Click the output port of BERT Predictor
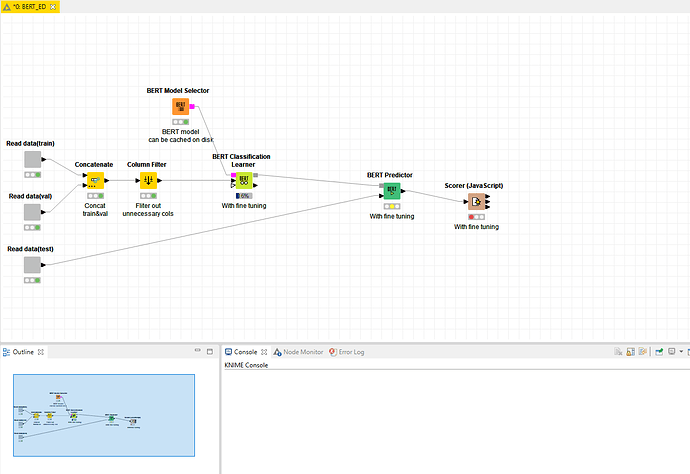690x474 pixels. (x=403, y=191)
